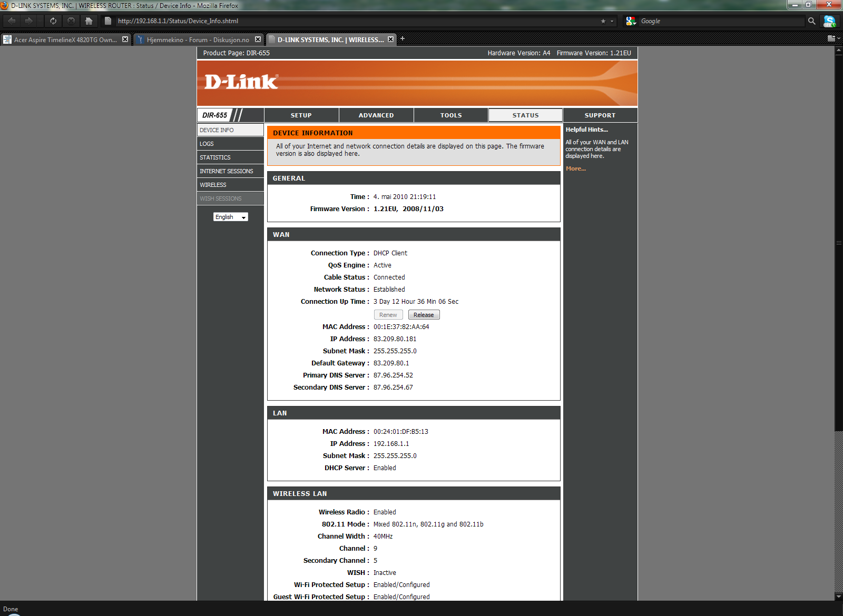Click the Renew WAN button

point(388,315)
